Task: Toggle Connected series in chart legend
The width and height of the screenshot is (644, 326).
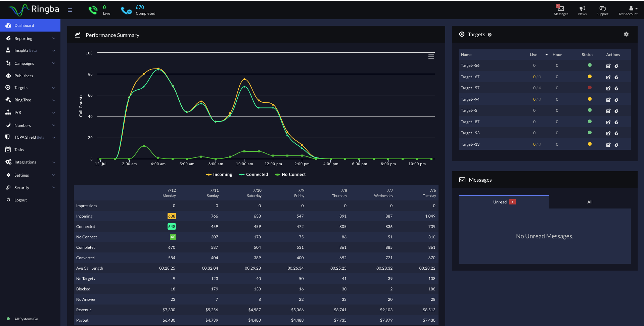Action: point(254,175)
